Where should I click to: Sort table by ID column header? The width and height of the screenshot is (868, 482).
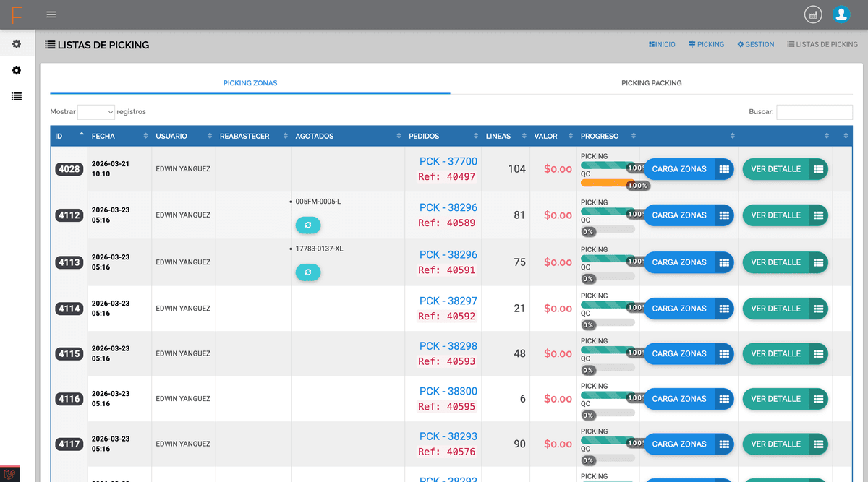(x=69, y=136)
